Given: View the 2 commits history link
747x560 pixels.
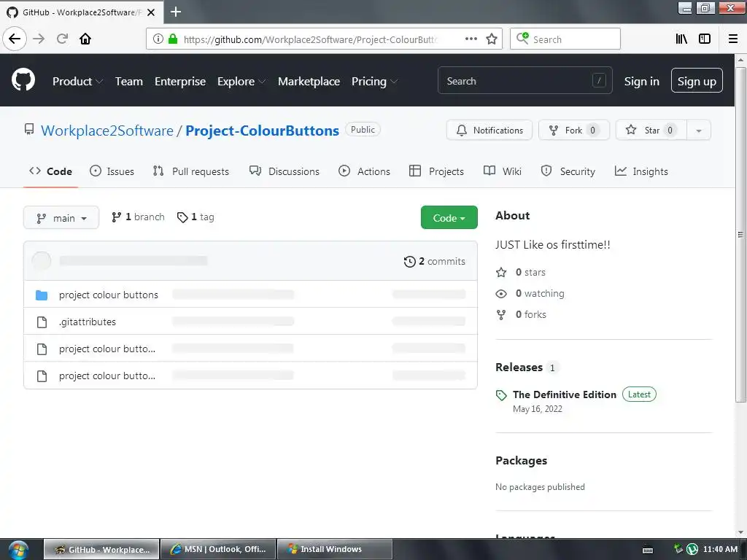Looking at the screenshot, I should point(435,262).
